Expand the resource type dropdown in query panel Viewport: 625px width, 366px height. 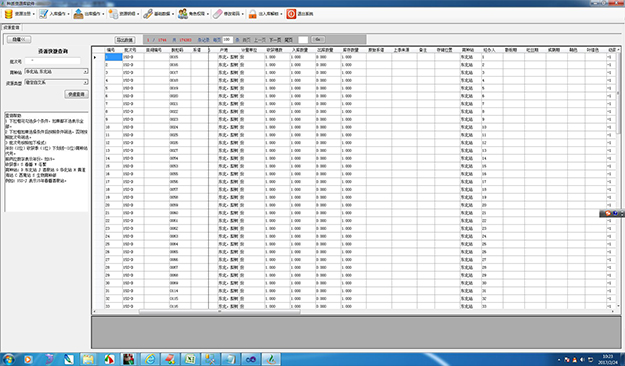85,83
